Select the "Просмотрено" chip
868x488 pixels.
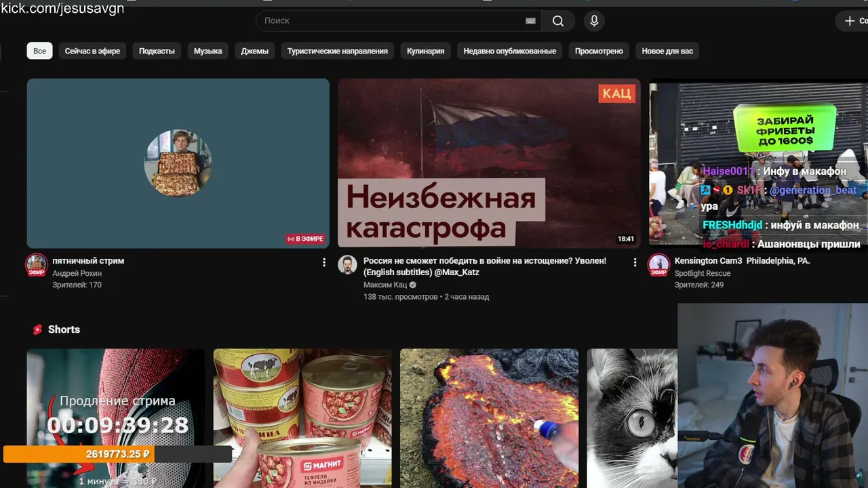click(x=599, y=51)
